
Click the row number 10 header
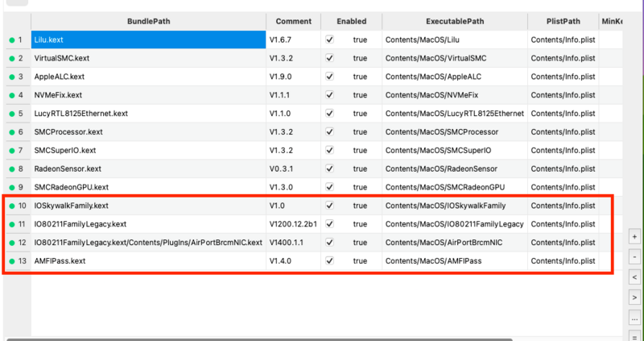tap(17, 206)
